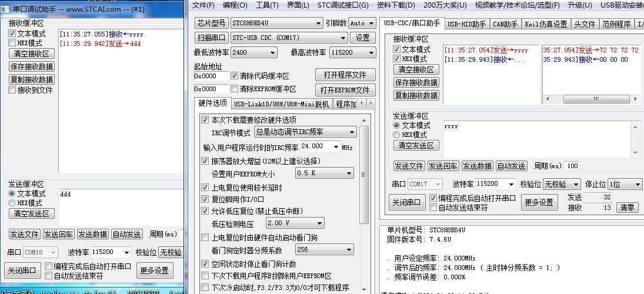Viewport: 644px width, 294px height.
Task: Toggle 空闲状态时停止看门狗计数 checkbox
Action: pos(205,263)
